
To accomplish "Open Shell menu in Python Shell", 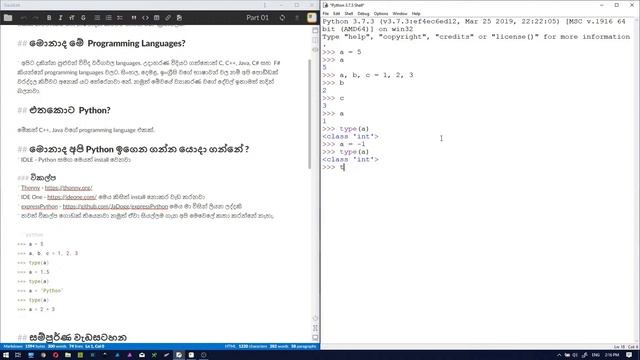I will [x=349, y=13].
